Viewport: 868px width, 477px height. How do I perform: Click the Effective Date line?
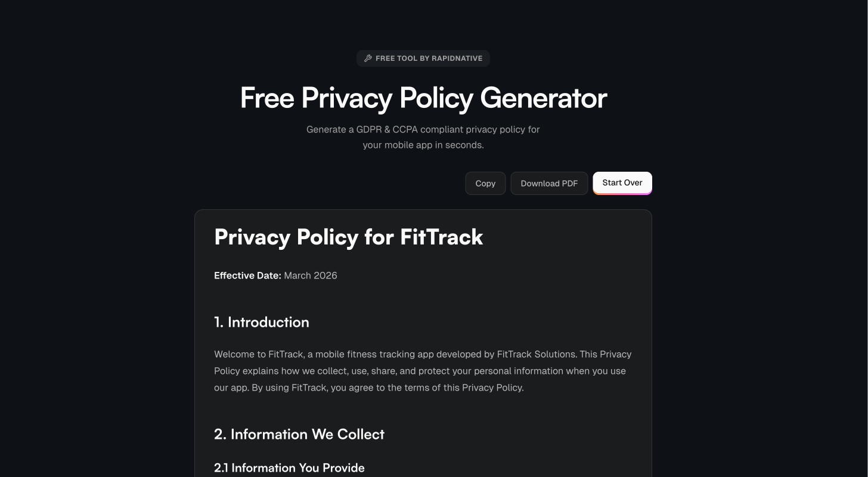[275, 275]
